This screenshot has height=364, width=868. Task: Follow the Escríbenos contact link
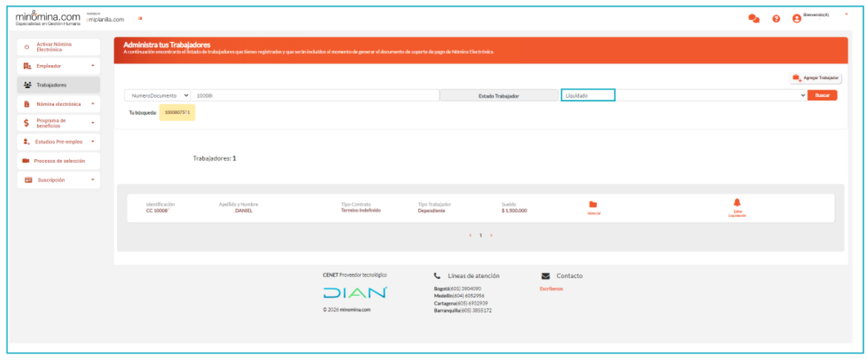(551, 289)
